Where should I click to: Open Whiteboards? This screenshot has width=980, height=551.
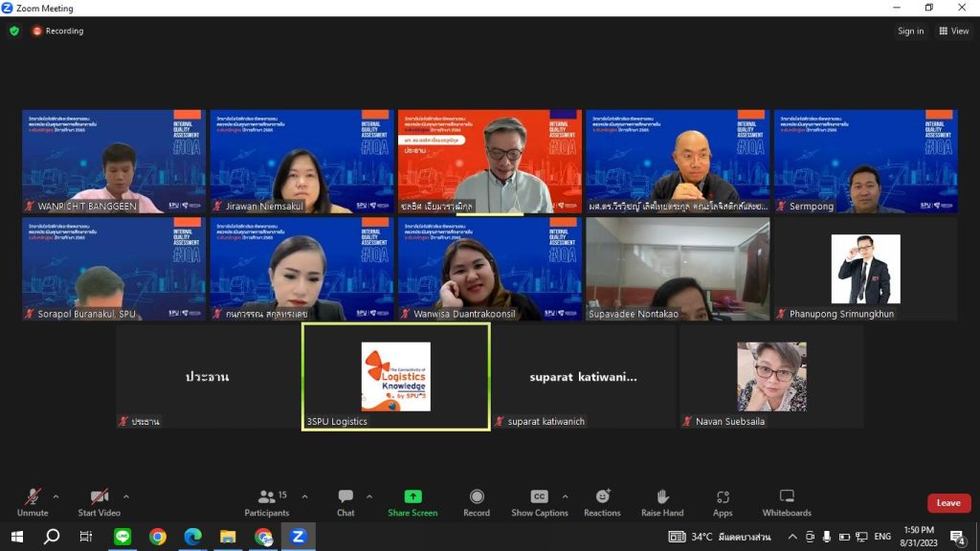click(x=787, y=503)
